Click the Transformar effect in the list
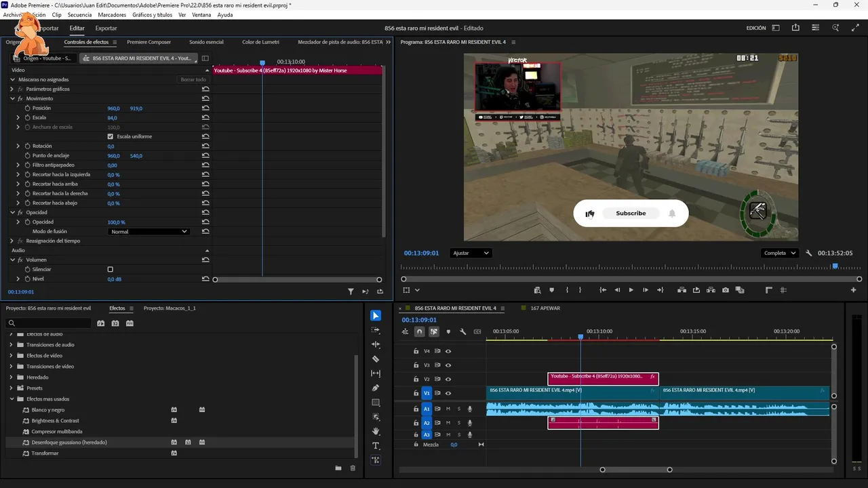The width and height of the screenshot is (868, 488). point(45,453)
